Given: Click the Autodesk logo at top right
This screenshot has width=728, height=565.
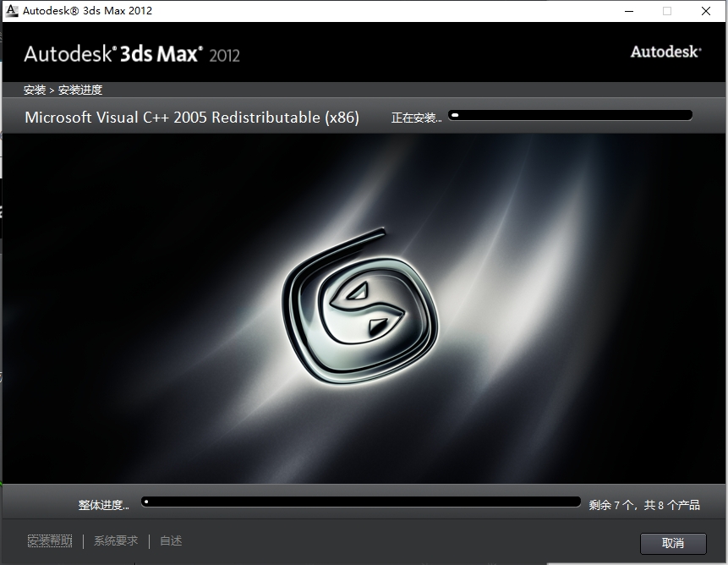Looking at the screenshot, I should point(665,51).
